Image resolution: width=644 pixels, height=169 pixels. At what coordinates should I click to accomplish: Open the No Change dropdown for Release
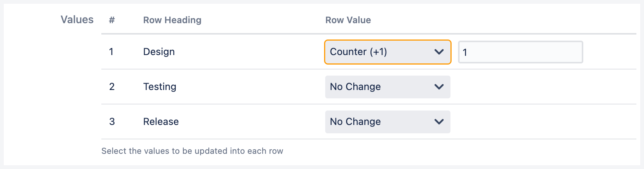coord(379,122)
